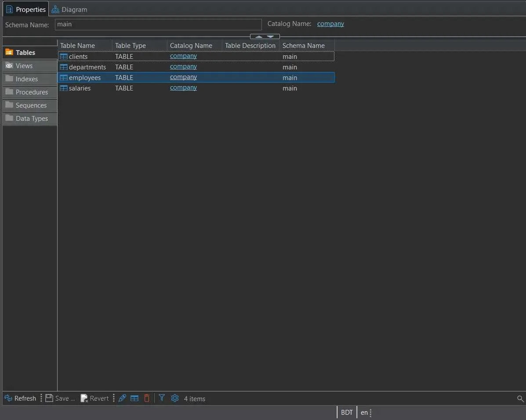
Task: Select the salaries table row
Action: 196,88
